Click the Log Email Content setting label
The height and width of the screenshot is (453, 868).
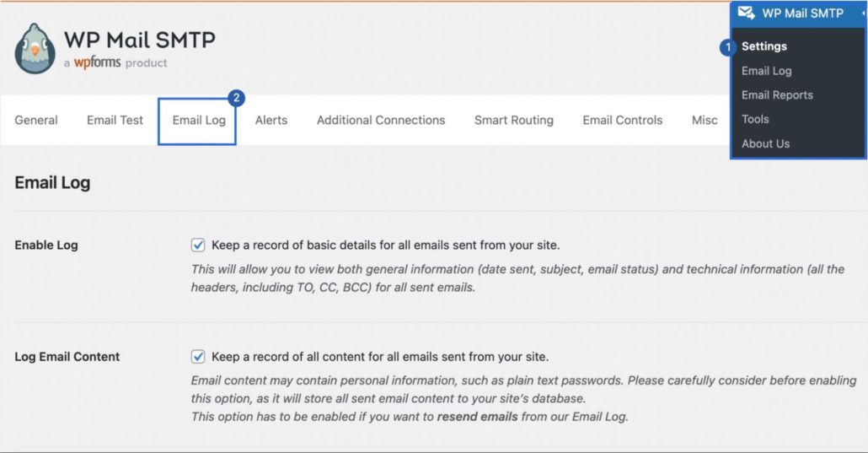pos(67,357)
